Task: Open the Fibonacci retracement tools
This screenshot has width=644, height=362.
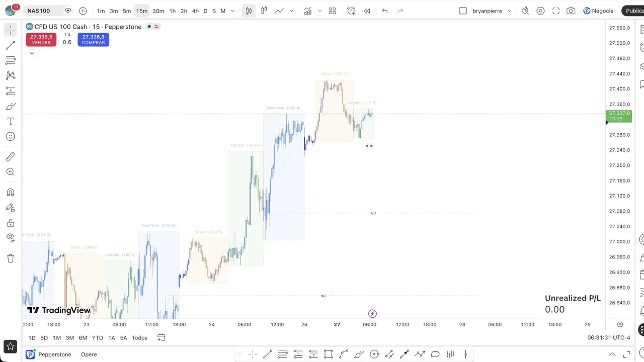Action: tap(11, 61)
